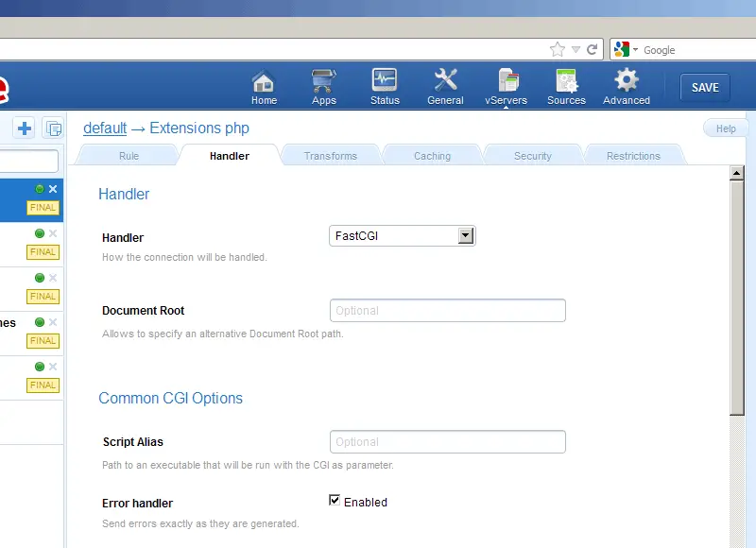Click the Google search box

click(699, 50)
